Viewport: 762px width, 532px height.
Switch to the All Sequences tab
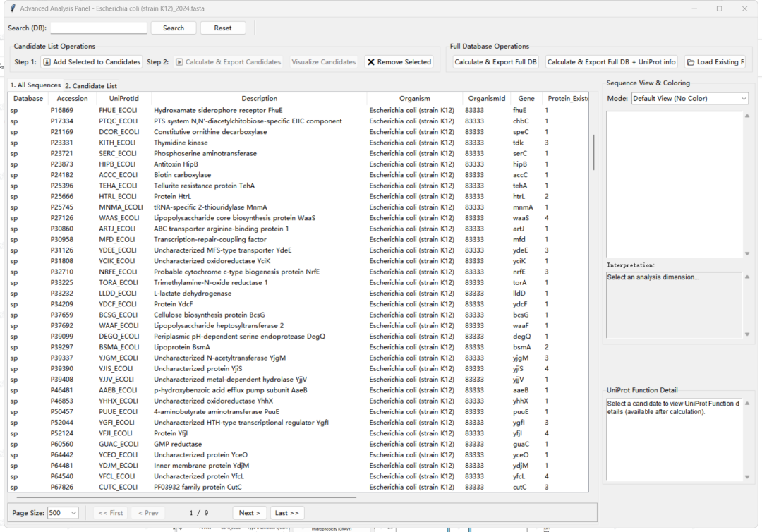point(35,85)
